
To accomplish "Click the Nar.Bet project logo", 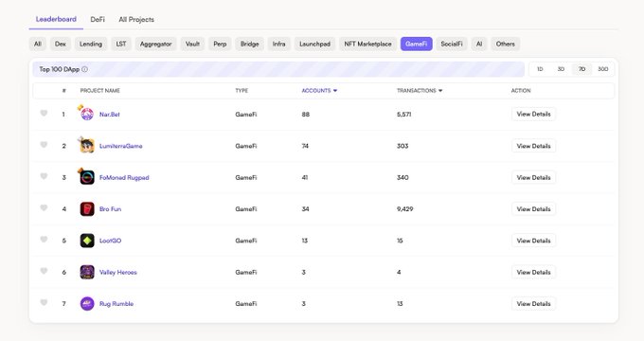I will [87, 115].
